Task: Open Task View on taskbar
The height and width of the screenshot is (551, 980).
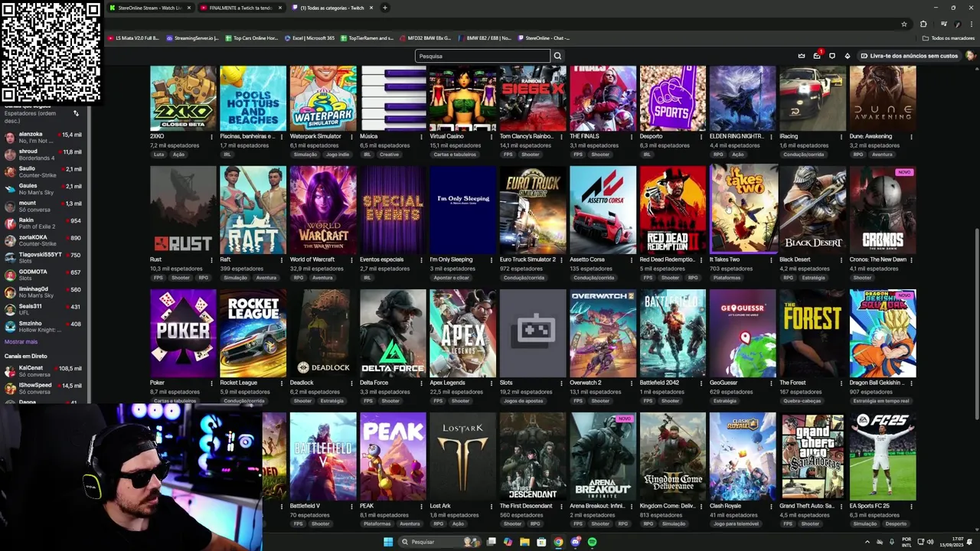Action: pyautogui.click(x=492, y=542)
